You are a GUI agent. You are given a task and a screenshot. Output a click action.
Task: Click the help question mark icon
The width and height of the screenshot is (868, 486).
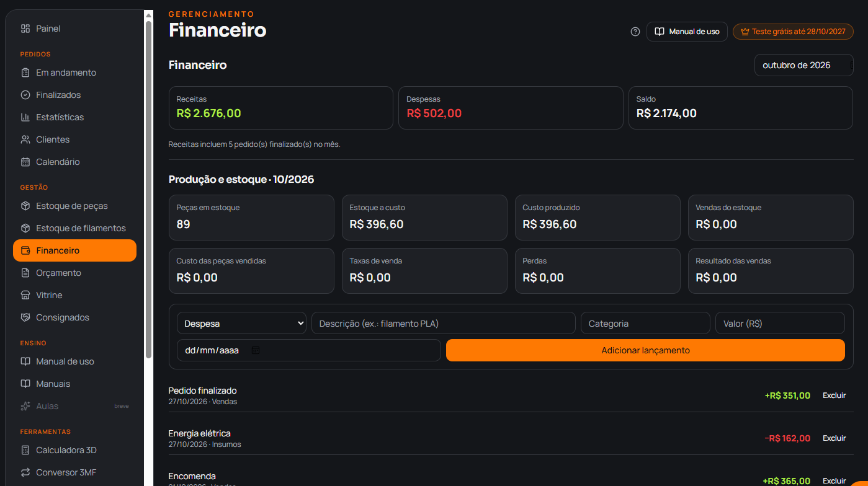coord(635,32)
